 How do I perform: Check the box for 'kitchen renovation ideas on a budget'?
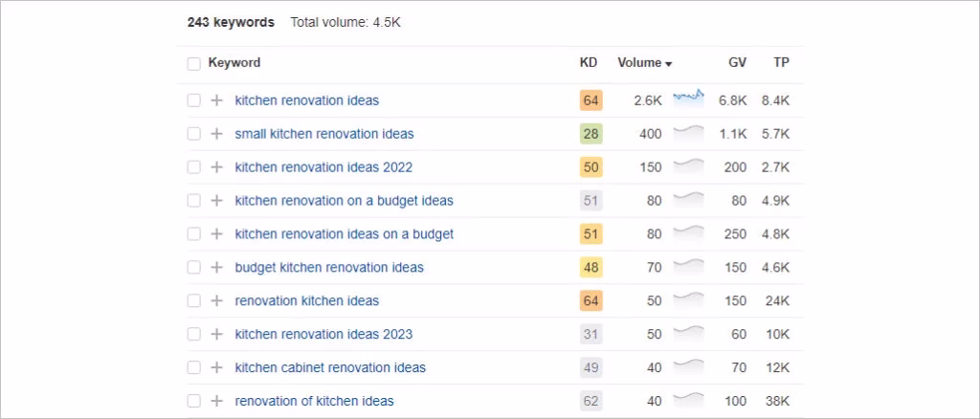[x=194, y=234]
